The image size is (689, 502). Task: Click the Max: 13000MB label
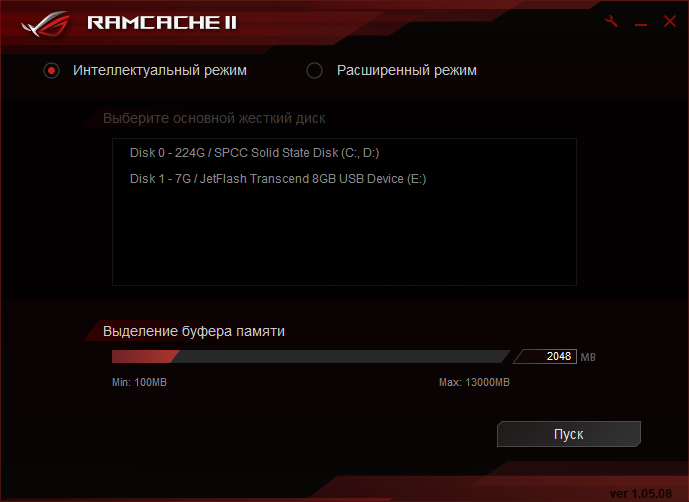[474, 382]
